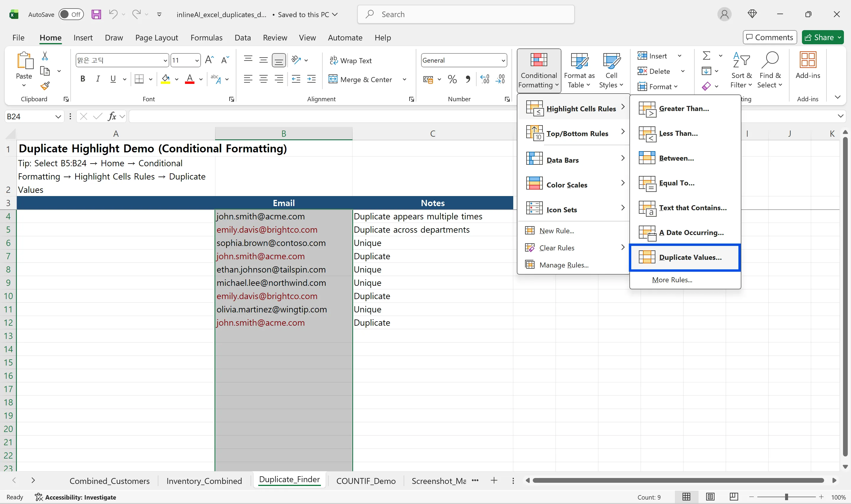Apply italic formatting from the Font group
Screen dimensions: 851x504
pos(98,79)
